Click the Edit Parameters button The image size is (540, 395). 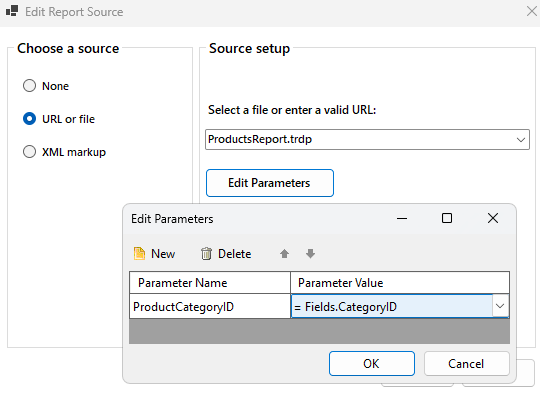[x=270, y=183]
